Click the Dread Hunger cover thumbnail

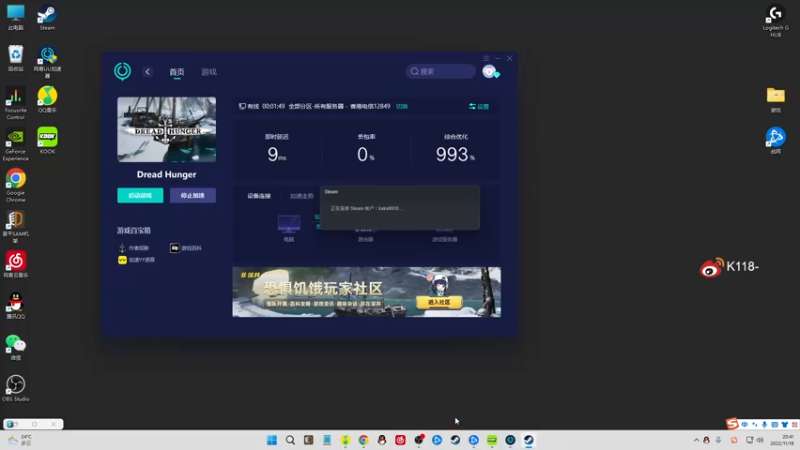click(x=166, y=130)
